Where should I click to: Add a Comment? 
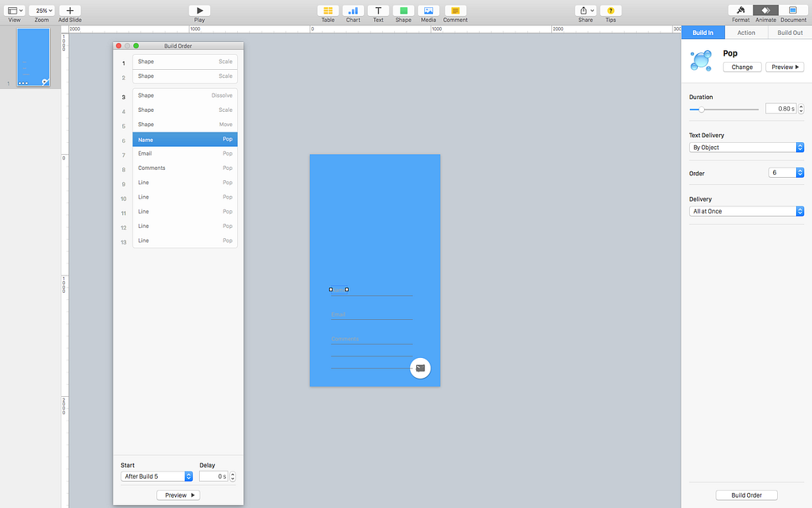(x=455, y=10)
